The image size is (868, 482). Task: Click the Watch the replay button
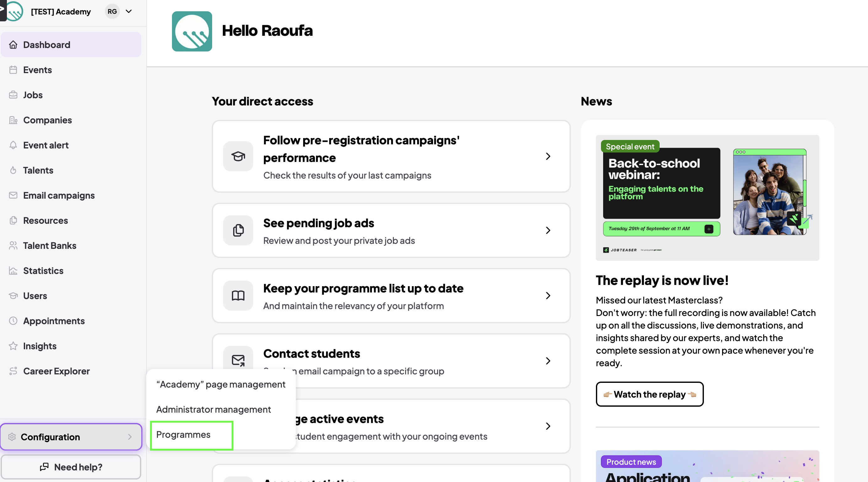650,394
